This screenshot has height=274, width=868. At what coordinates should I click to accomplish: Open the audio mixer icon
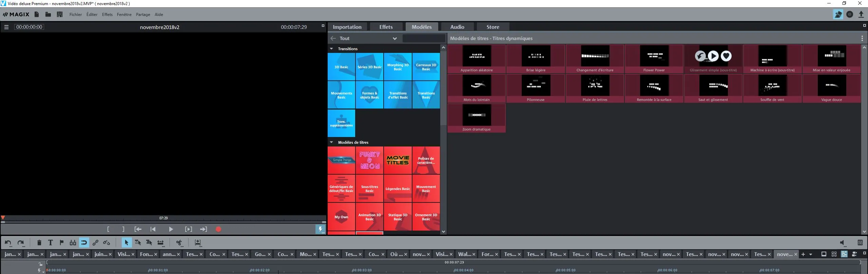tap(860, 242)
